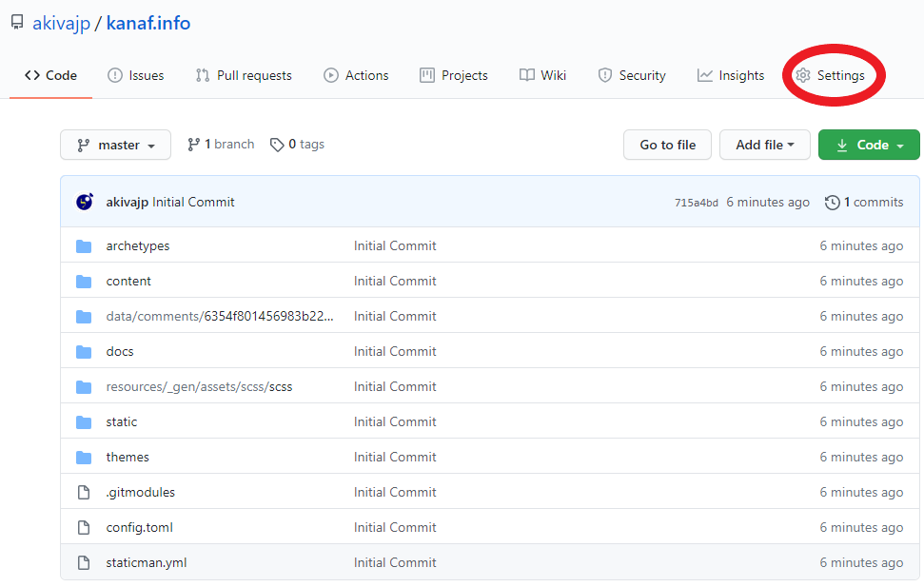Open the green Code download dropdown
The width and height of the screenshot is (924, 587).
click(868, 145)
